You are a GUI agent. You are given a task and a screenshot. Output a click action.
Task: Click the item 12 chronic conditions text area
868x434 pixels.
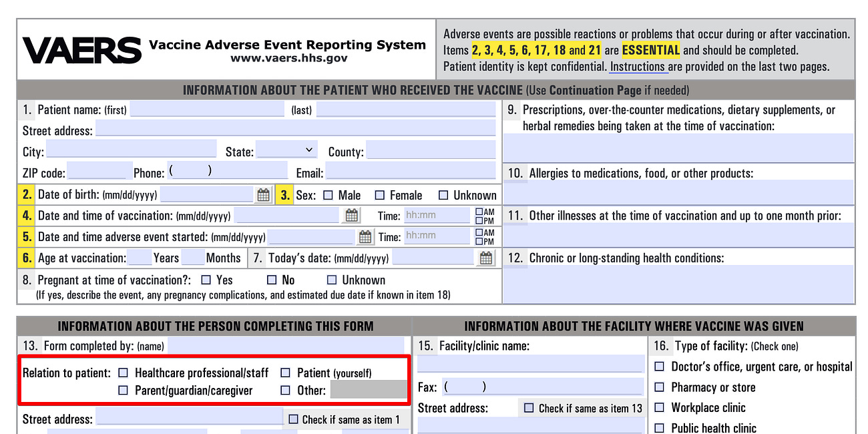click(x=678, y=284)
